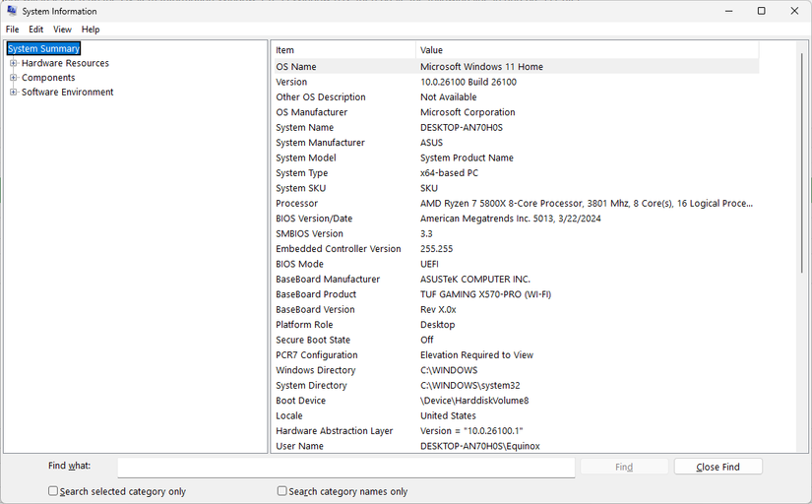Click the System Information app icon in title bar
Screen dimensions: 812x504
[x=11, y=11]
